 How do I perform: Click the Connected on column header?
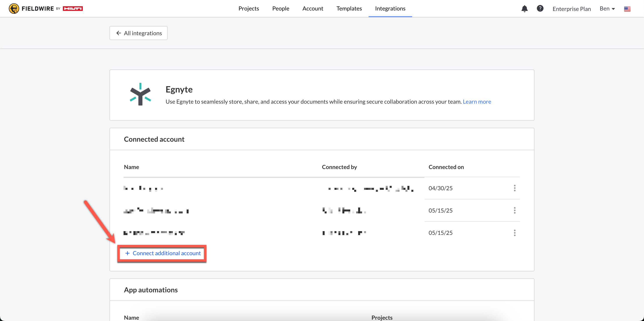(446, 167)
